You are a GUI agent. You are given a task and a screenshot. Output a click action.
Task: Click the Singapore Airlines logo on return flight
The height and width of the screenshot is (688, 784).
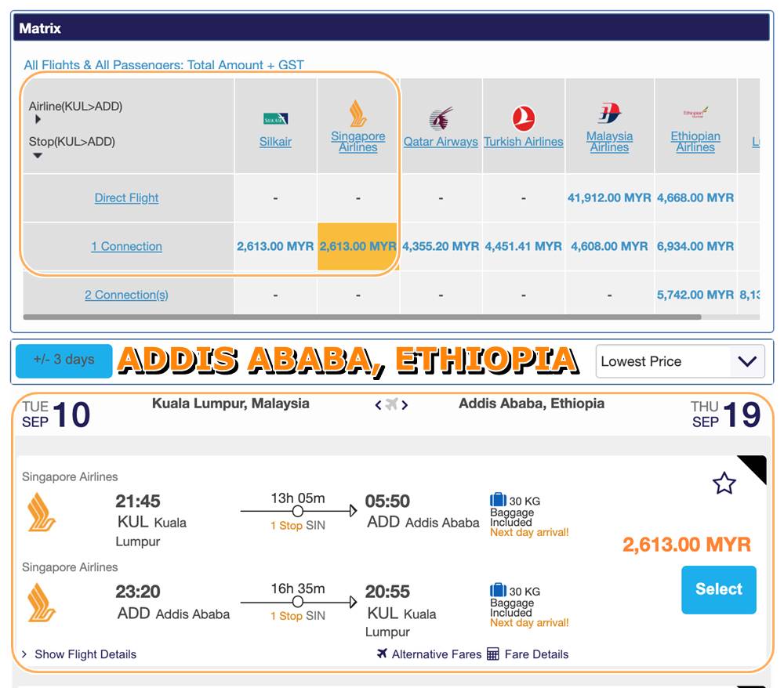42,603
